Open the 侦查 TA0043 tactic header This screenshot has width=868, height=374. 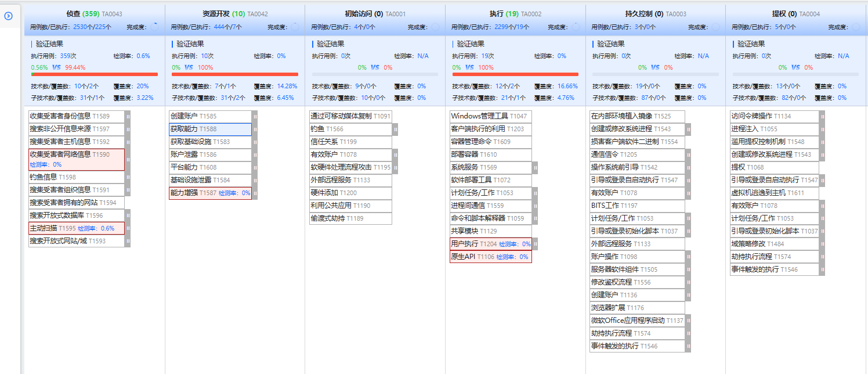pyautogui.click(x=94, y=13)
